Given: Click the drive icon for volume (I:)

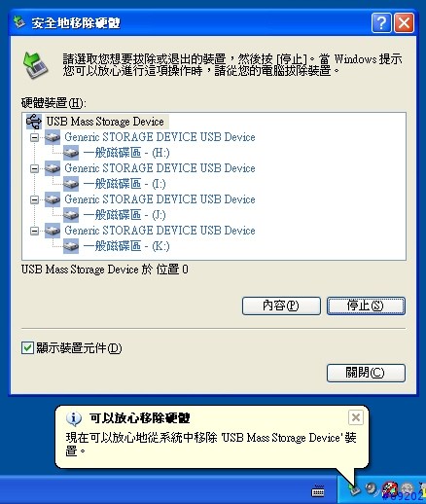Looking at the screenshot, I should [x=71, y=184].
